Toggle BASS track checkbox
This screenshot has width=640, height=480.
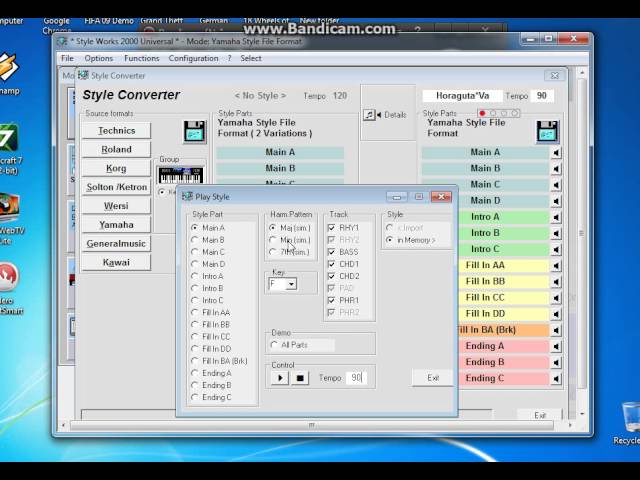coord(331,252)
